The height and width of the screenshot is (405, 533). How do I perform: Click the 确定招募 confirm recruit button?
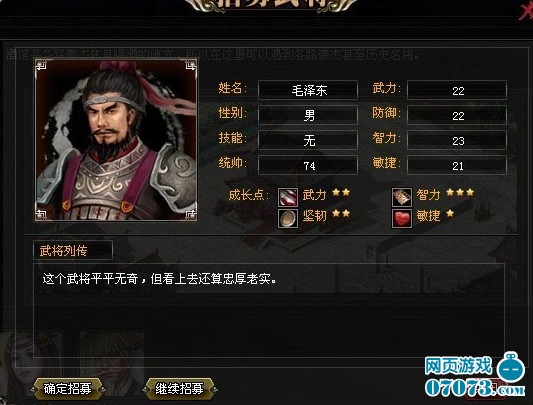[68, 388]
